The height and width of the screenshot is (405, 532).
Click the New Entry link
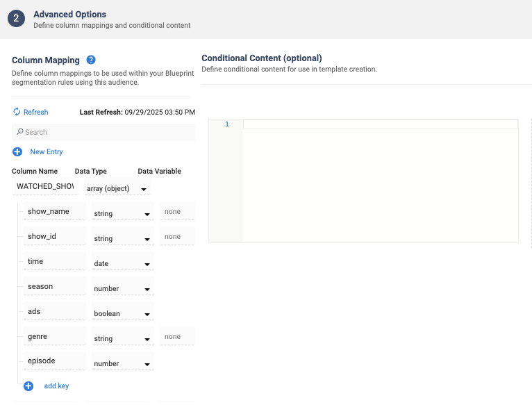pos(47,151)
